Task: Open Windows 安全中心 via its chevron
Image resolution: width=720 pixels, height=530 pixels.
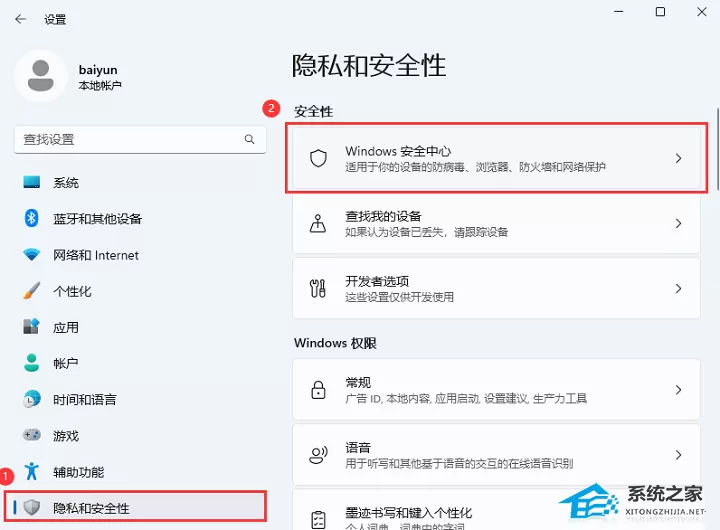Action: click(678, 158)
